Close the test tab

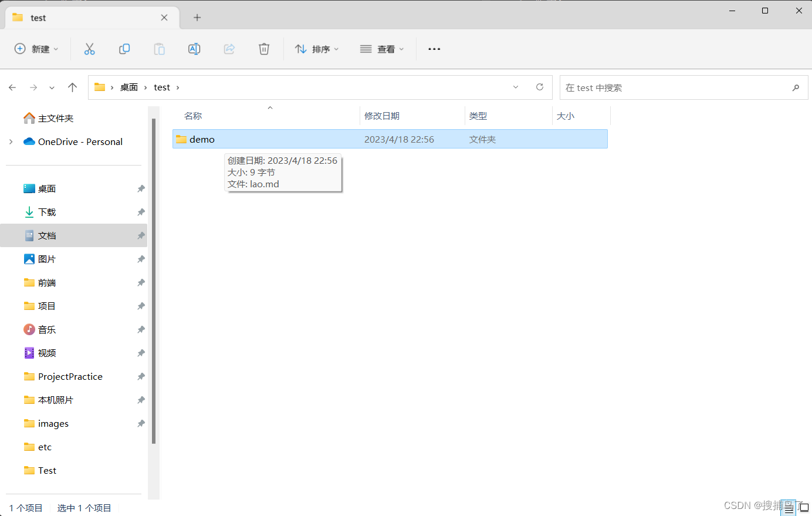click(164, 18)
